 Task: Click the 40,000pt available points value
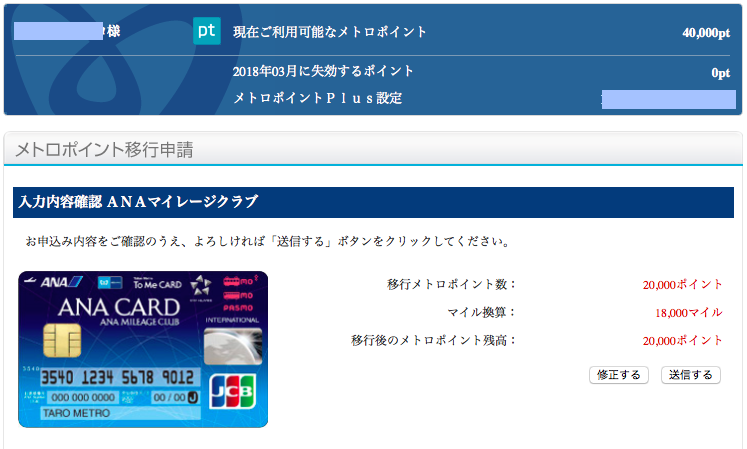[x=706, y=32]
